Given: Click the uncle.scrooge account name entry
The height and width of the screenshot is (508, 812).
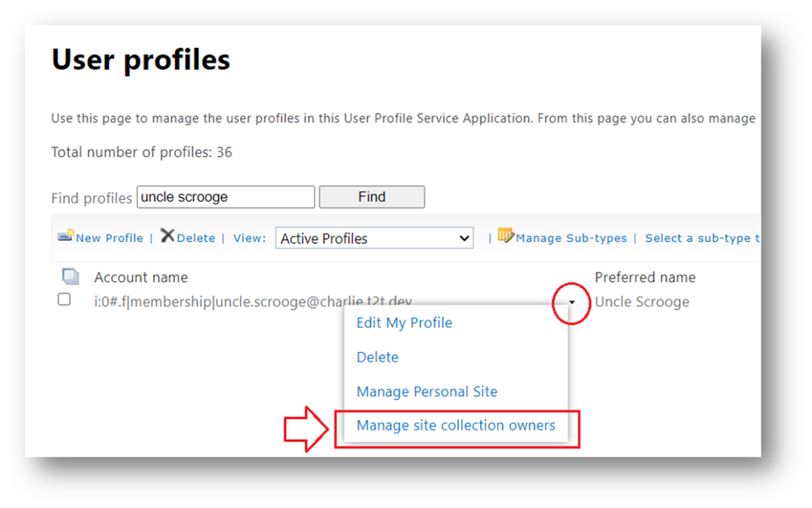Looking at the screenshot, I should (x=253, y=302).
